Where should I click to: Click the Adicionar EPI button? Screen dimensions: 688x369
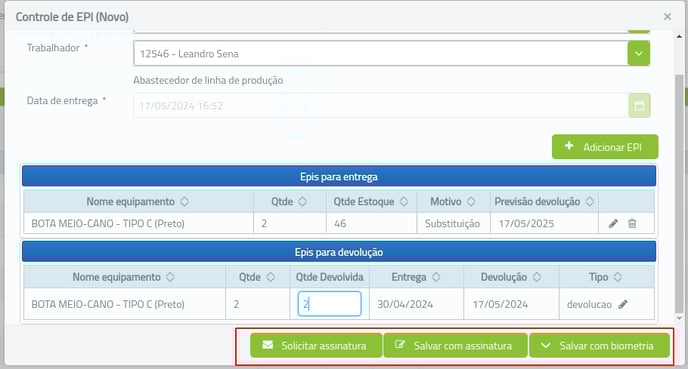pyautogui.click(x=605, y=147)
